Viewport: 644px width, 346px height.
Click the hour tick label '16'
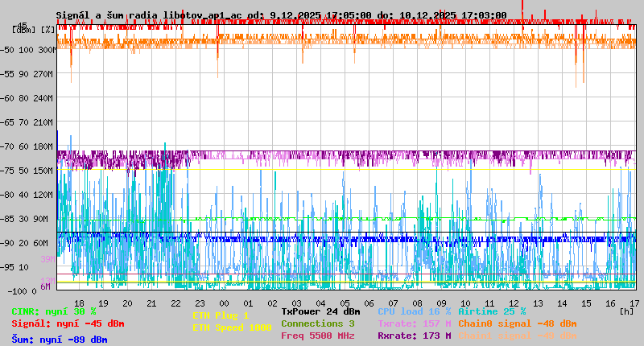click(610, 303)
